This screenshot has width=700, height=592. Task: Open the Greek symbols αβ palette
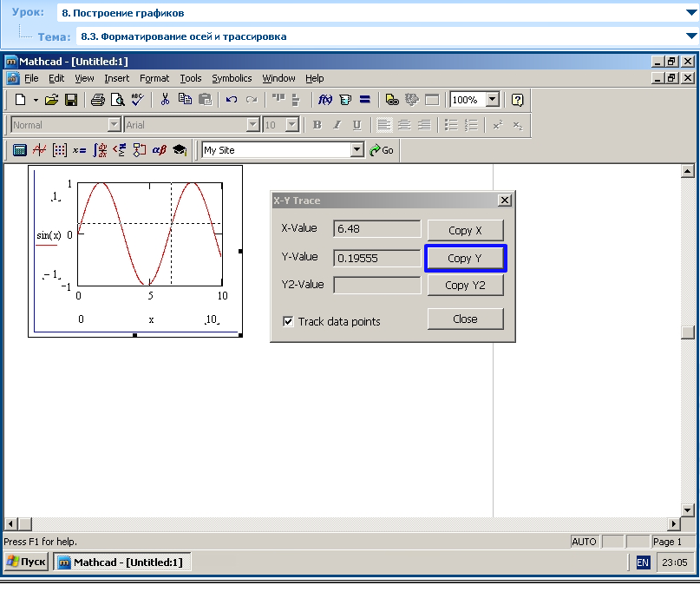[160, 150]
